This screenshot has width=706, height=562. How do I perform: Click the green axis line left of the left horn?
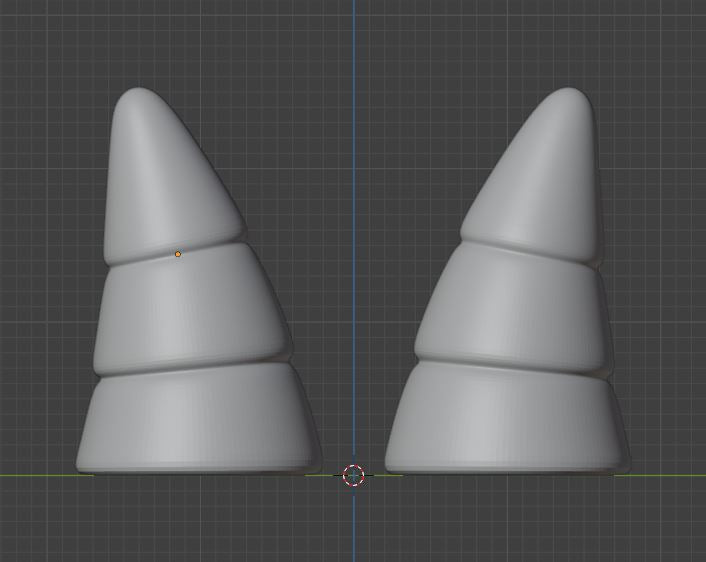point(35,475)
